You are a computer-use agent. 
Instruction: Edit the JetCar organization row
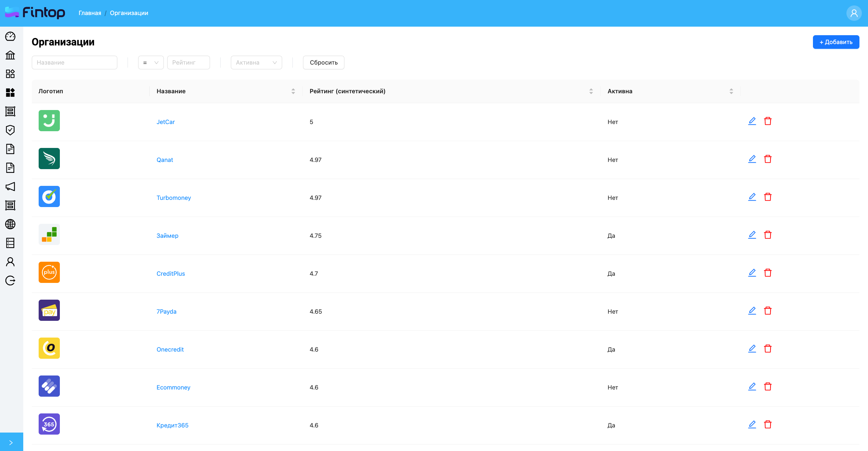[x=752, y=121]
